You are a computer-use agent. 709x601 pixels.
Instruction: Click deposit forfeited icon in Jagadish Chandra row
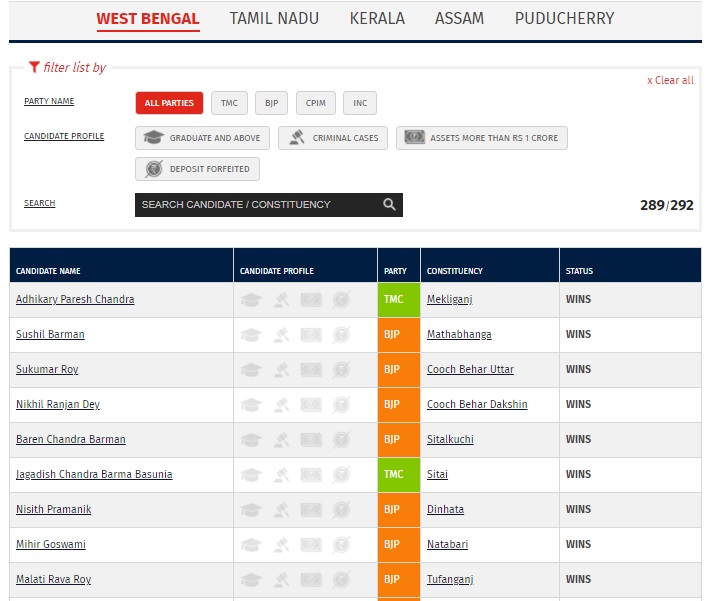(x=341, y=475)
